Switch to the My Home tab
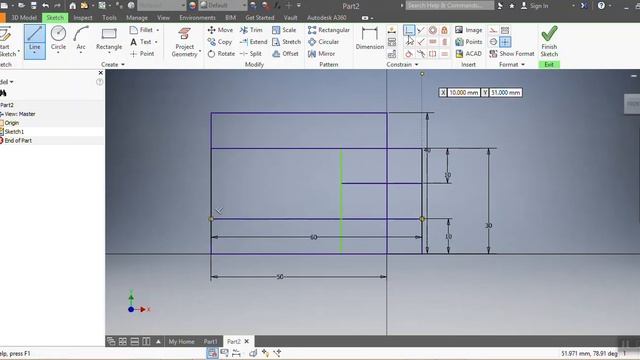Screen dimensions: 640x360 pyautogui.click(x=182, y=341)
